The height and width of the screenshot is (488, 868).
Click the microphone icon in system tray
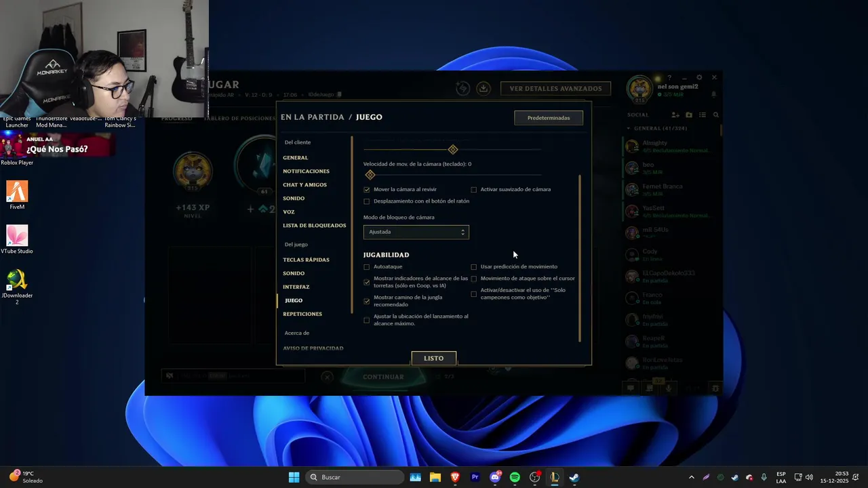764,477
